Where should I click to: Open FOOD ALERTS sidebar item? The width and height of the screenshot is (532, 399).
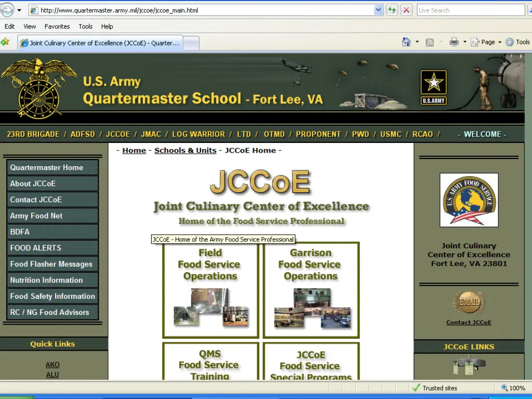click(52, 248)
